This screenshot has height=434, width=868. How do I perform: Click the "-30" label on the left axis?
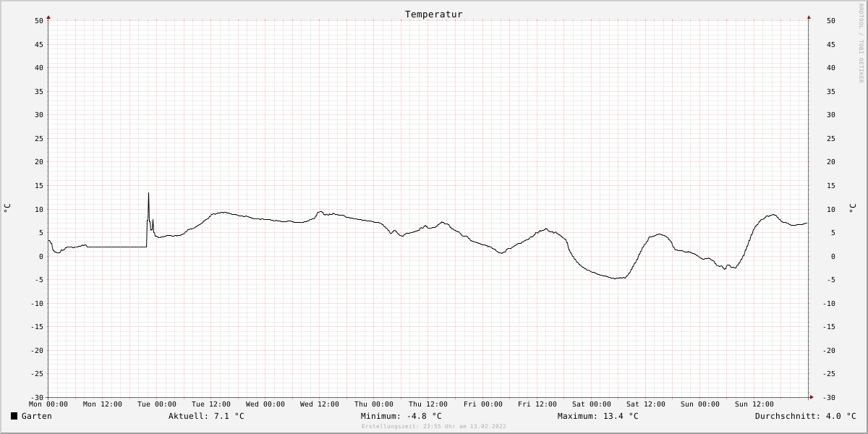(x=37, y=397)
